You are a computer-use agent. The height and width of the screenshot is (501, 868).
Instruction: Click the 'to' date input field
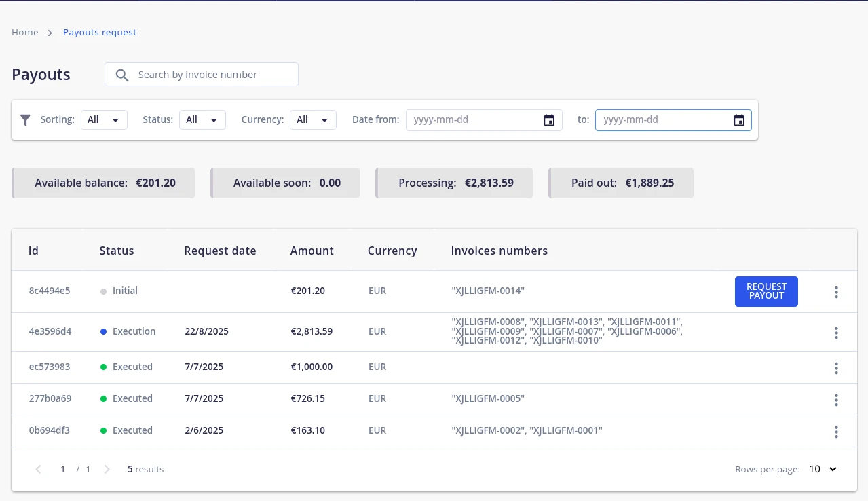(673, 120)
